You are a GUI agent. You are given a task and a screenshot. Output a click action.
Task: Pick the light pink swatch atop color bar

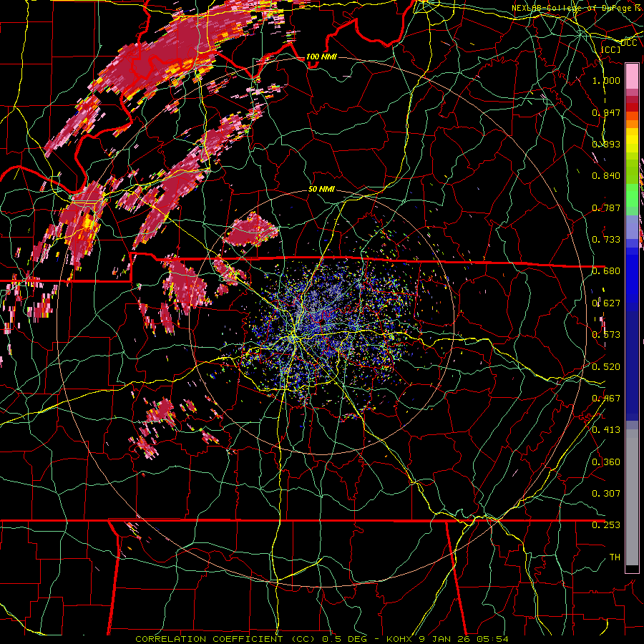pos(632,76)
